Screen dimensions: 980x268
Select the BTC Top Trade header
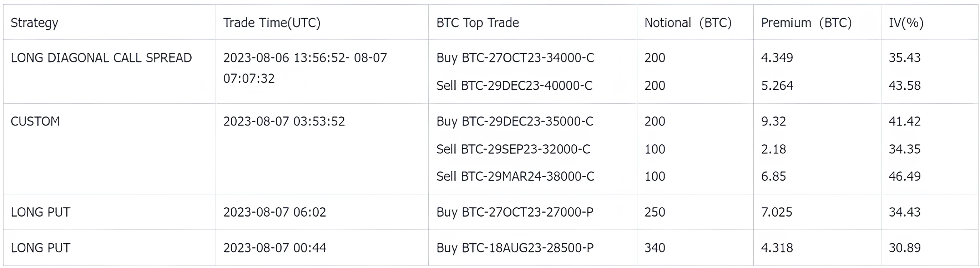[478, 23]
